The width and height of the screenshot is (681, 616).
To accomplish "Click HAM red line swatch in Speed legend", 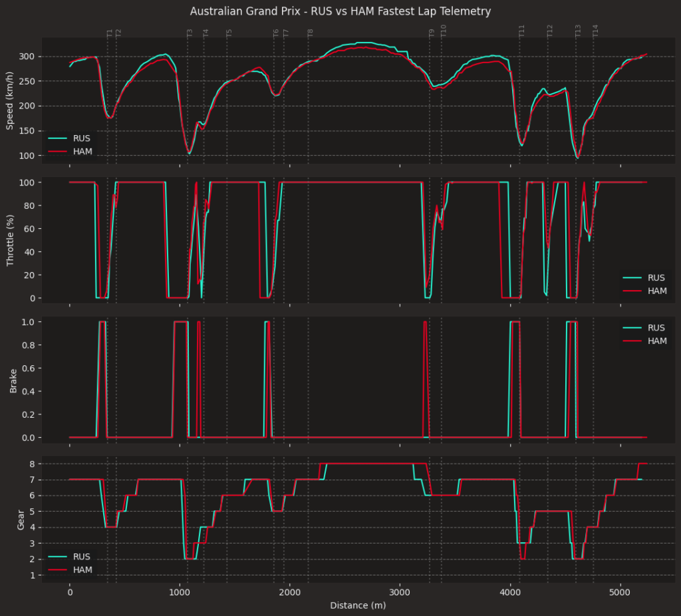I will coord(58,152).
